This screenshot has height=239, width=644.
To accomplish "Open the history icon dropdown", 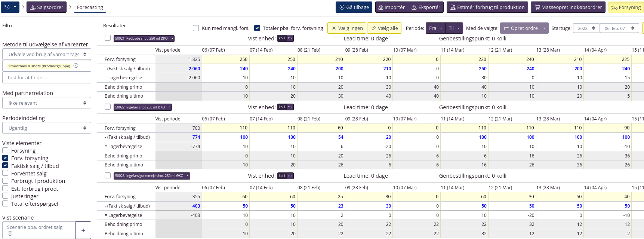I will pyautogui.click(x=10, y=7).
